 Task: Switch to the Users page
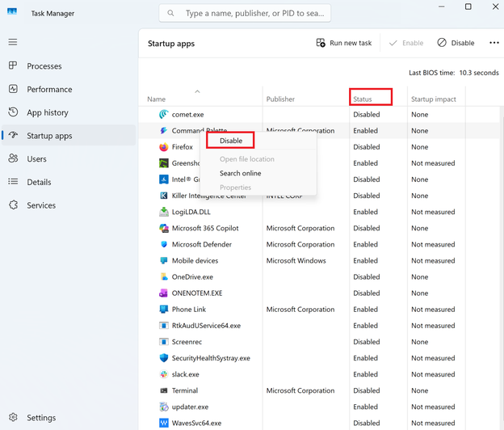pos(36,159)
